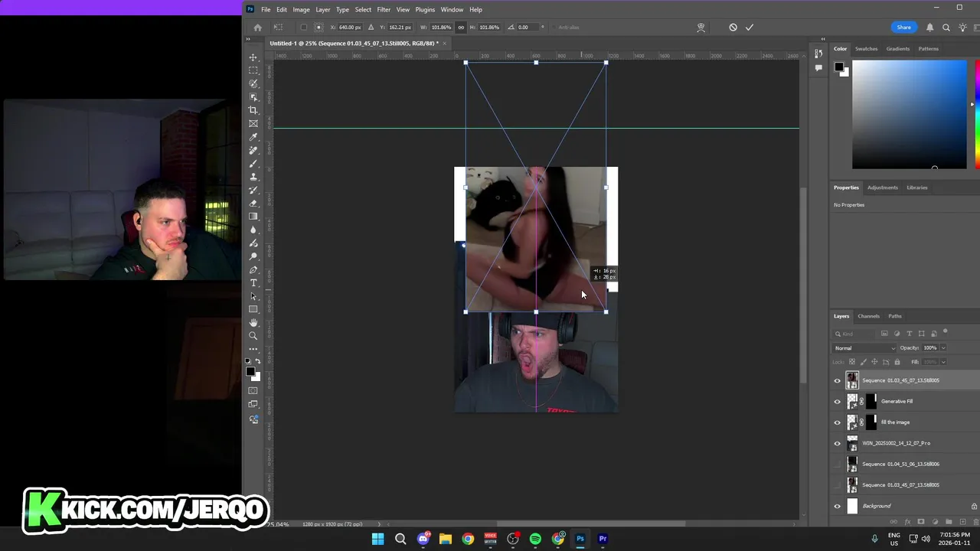980x551 pixels.
Task: Click inside the Color panel picker field
Action: [910, 114]
